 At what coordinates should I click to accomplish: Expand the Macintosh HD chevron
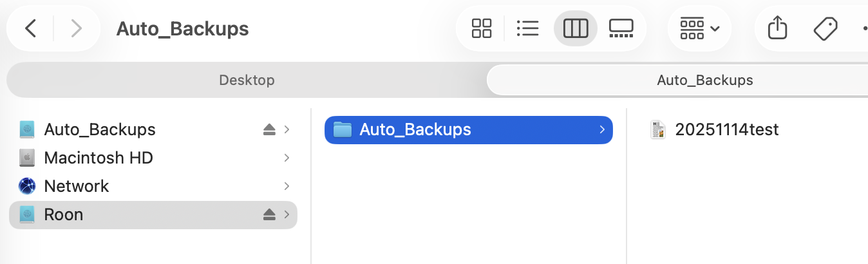287,158
